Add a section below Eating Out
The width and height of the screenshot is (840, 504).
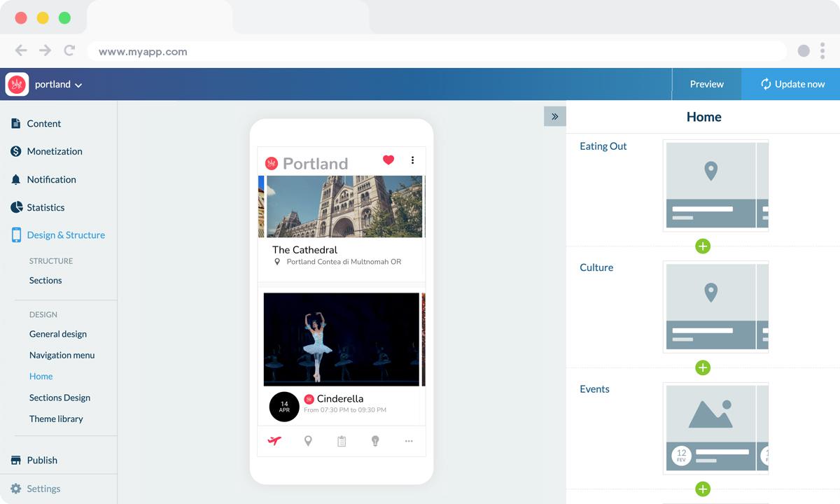703,246
